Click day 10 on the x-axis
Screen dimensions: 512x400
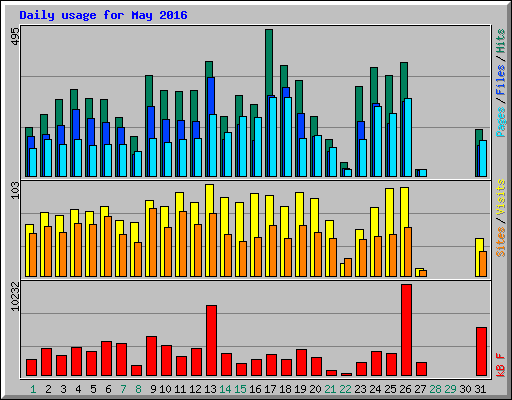[165, 389]
